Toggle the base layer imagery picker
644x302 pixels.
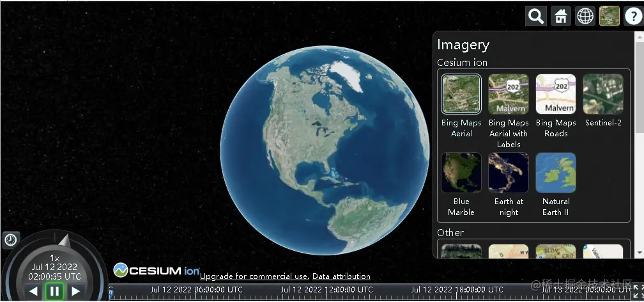[x=609, y=17]
